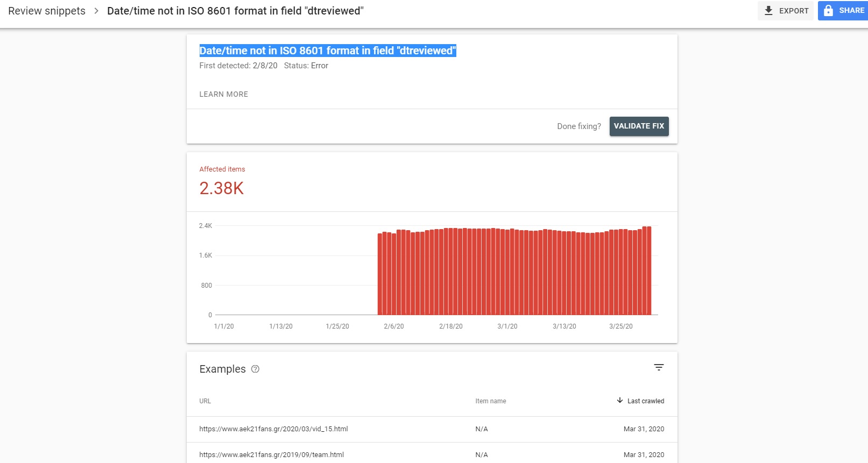
Task: Click the Done fixing? label
Action: click(579, 126)
